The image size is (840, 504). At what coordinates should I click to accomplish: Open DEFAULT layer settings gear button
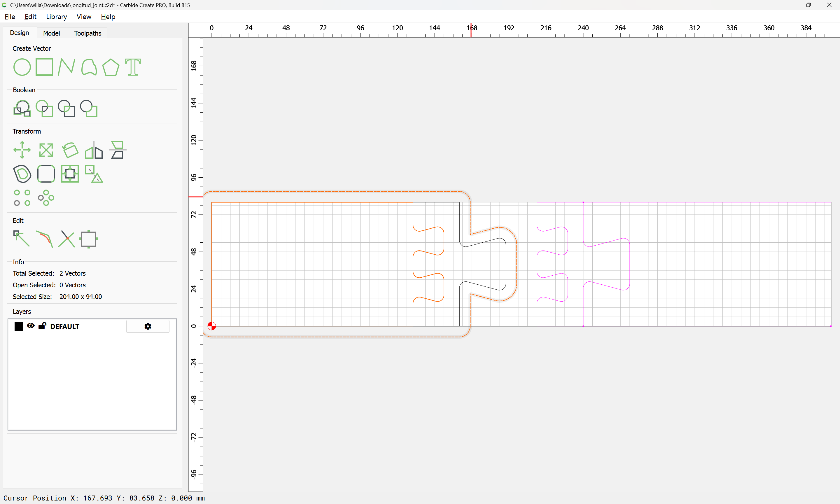(x=148, y=326)
